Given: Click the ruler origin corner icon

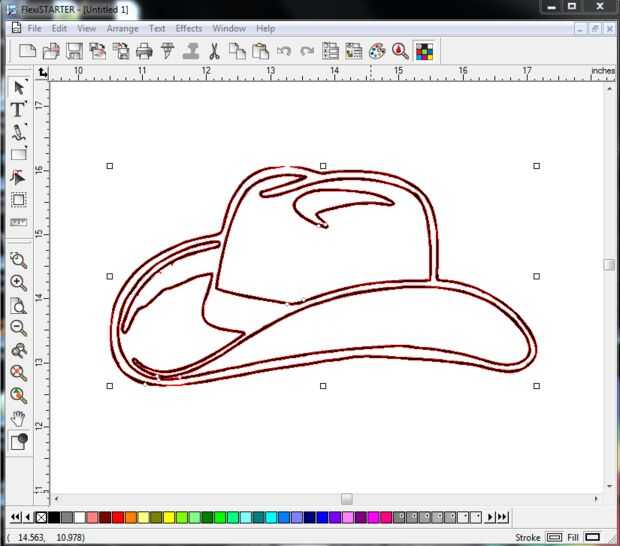Looking at the screenshot, I should coord(42,73).
